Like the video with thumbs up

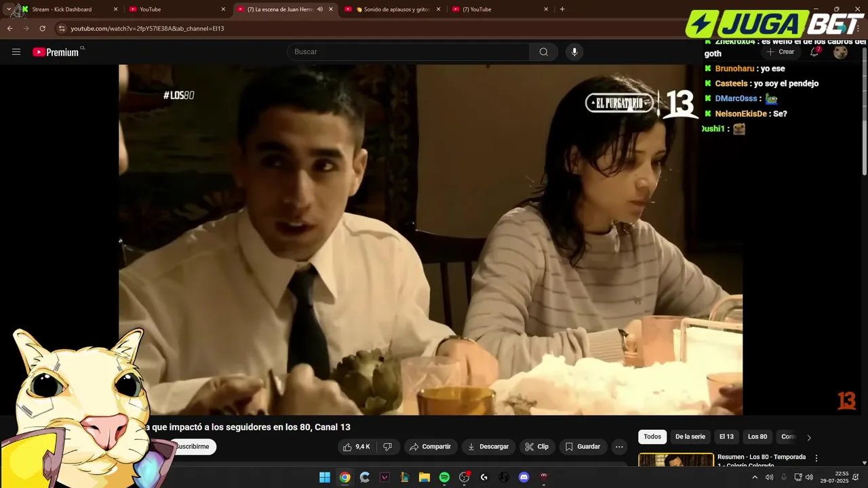pyautogui.click(x=357, y=447)
